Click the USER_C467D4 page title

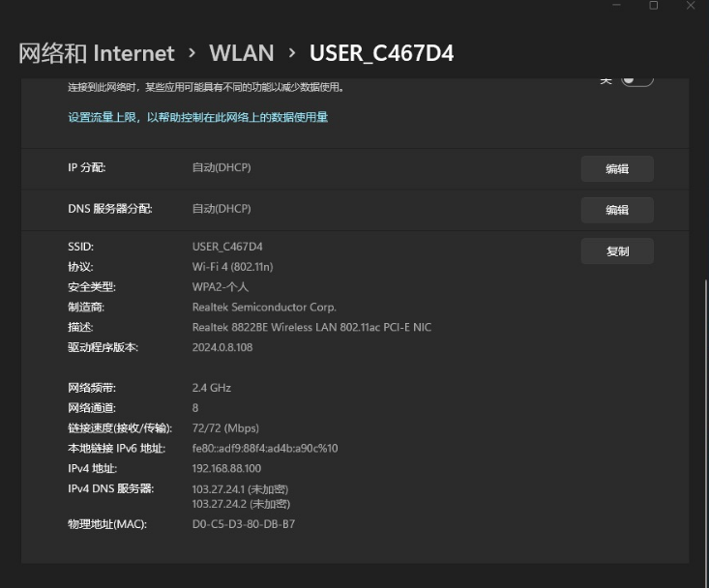coord(381,53)
